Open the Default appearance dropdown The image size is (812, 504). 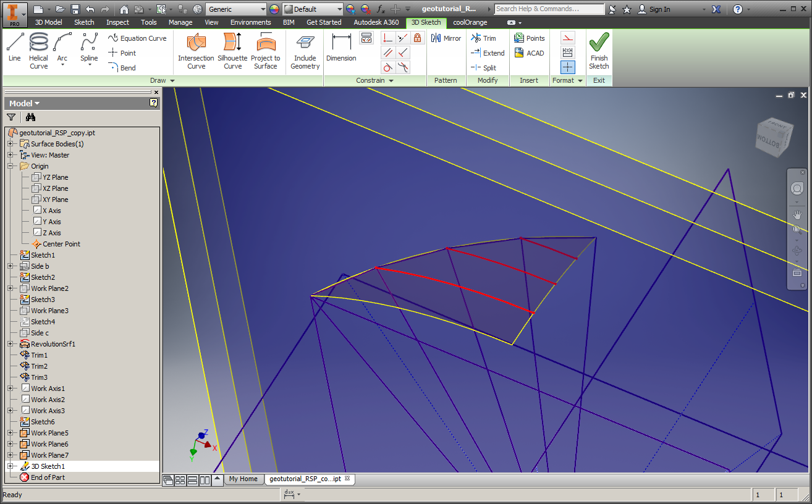(x=313, y=9)
